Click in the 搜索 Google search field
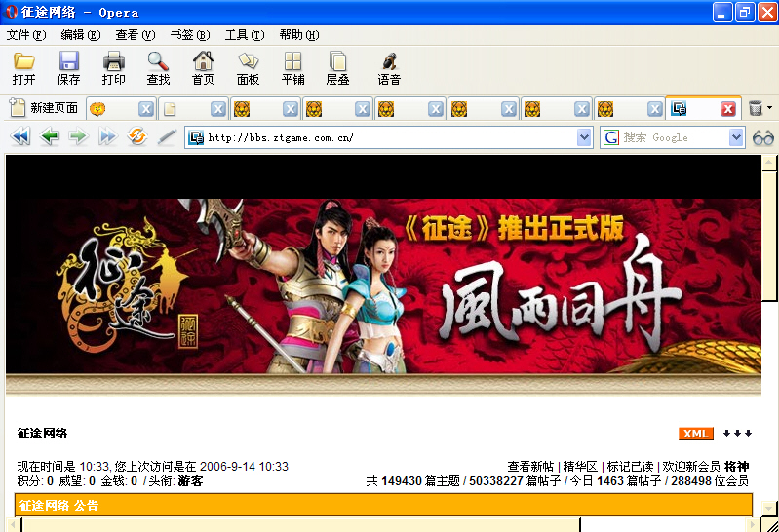779x532 pixels. (x=673, y=137)
